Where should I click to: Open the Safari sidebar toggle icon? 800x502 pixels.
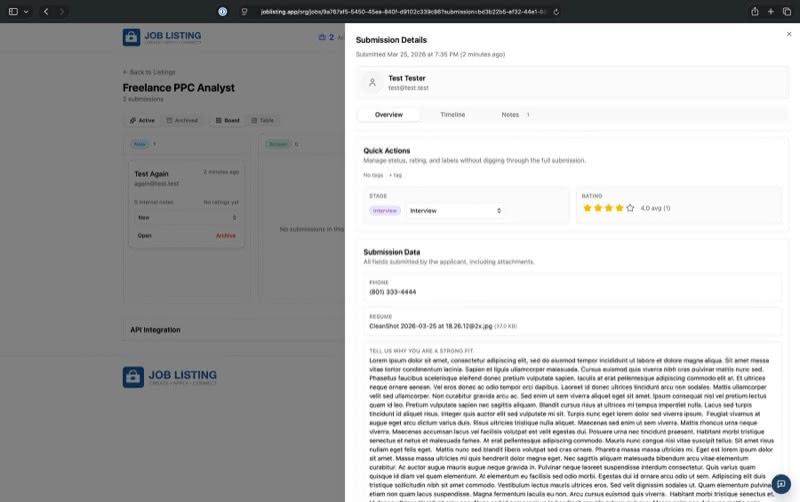click(13, 11)
